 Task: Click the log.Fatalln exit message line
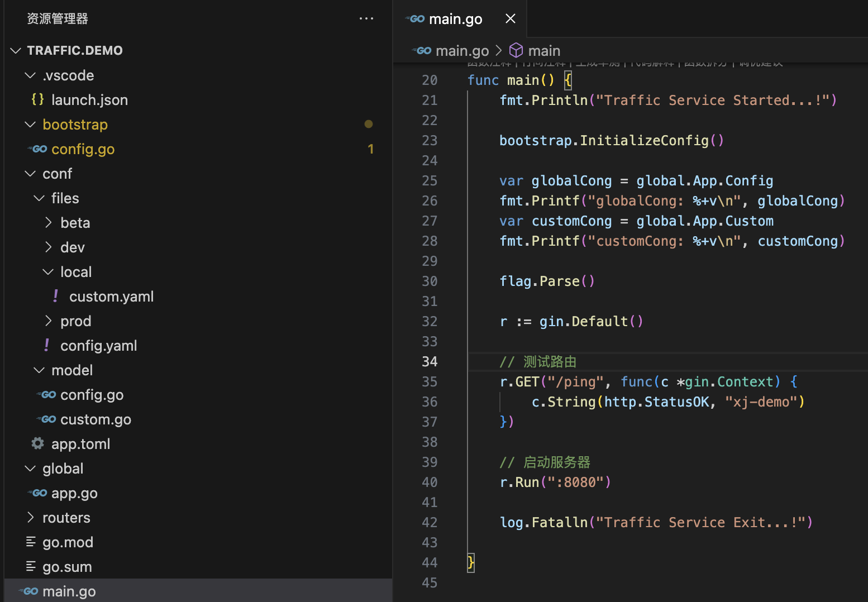coord(656,523)
